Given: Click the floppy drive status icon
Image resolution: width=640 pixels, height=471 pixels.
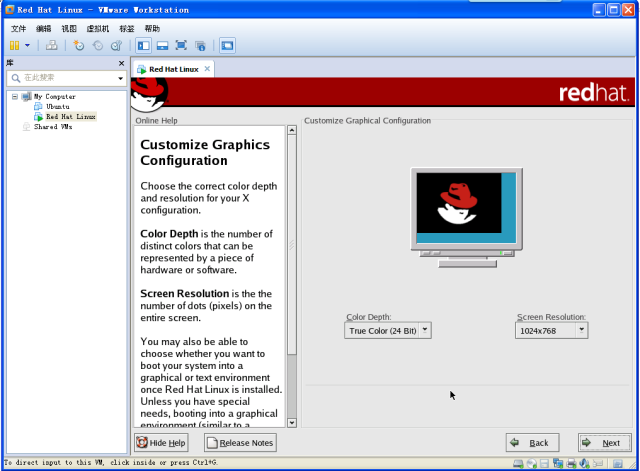Looking at the screenshot, I should 544,463.
